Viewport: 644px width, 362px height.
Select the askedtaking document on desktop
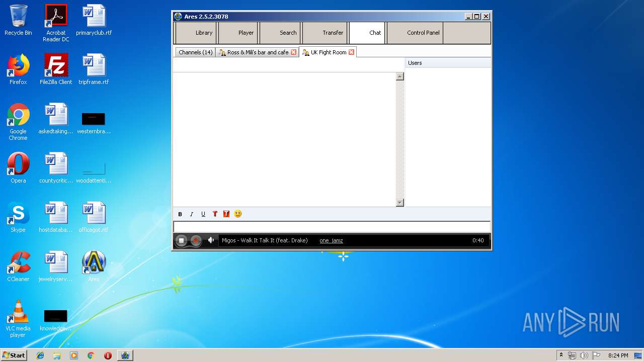(56, 119)
